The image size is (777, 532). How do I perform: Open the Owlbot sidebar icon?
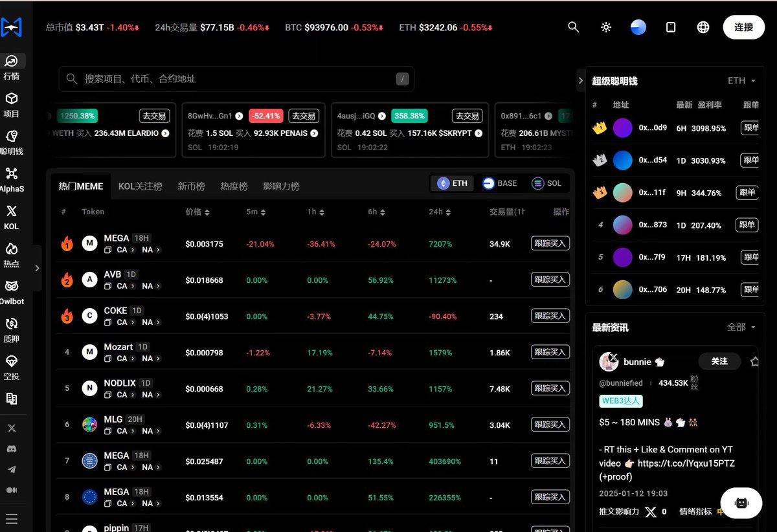click(x=12, y=286)
